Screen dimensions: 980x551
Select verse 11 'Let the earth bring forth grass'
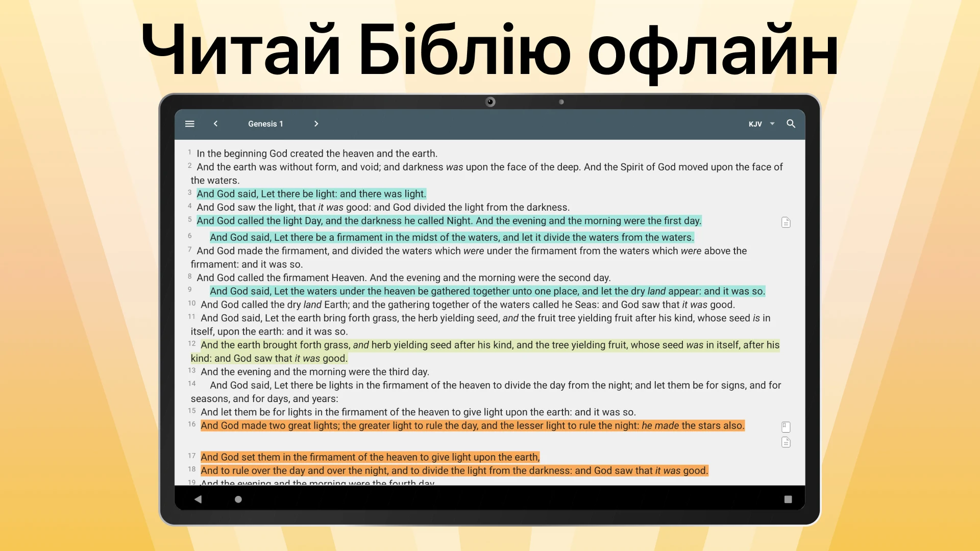480,324
